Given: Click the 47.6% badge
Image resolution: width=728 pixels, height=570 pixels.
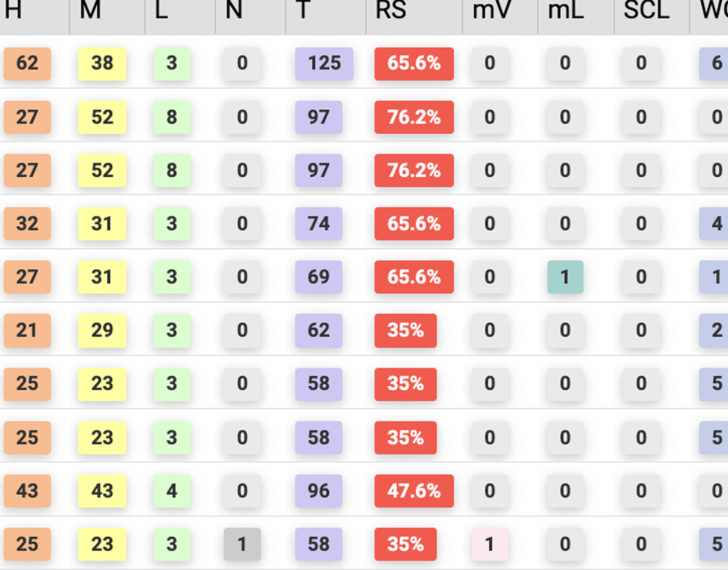Looking at the screenshot, I should [414, 491].
